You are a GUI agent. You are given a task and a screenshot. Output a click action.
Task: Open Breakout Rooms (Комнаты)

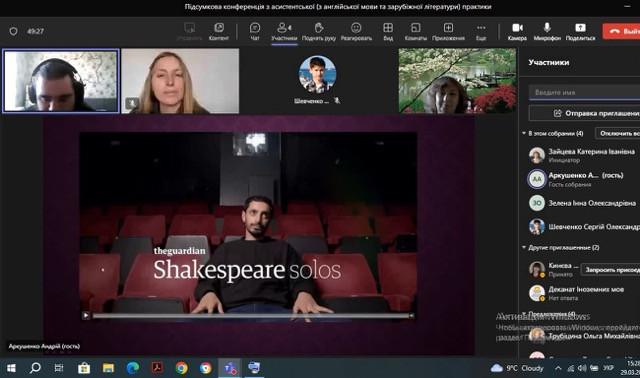416,31
